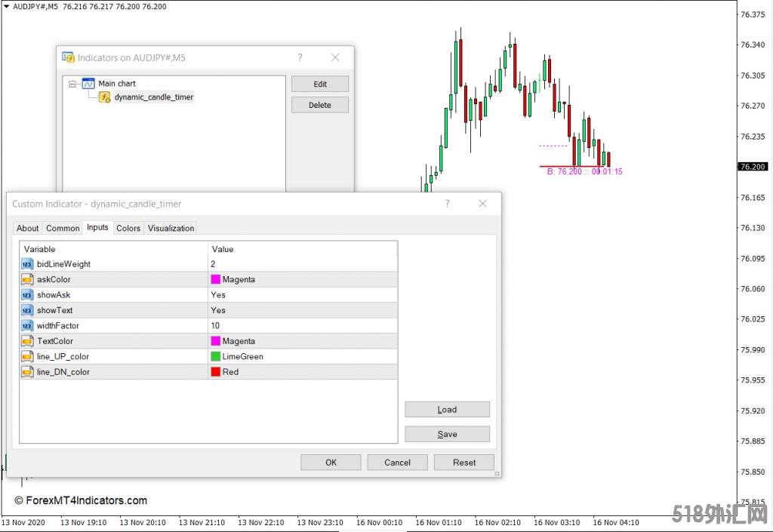Click the Main chart icon in tree
Screen dimensions: 773x532
pyautogui.click(x=88, y=84)
